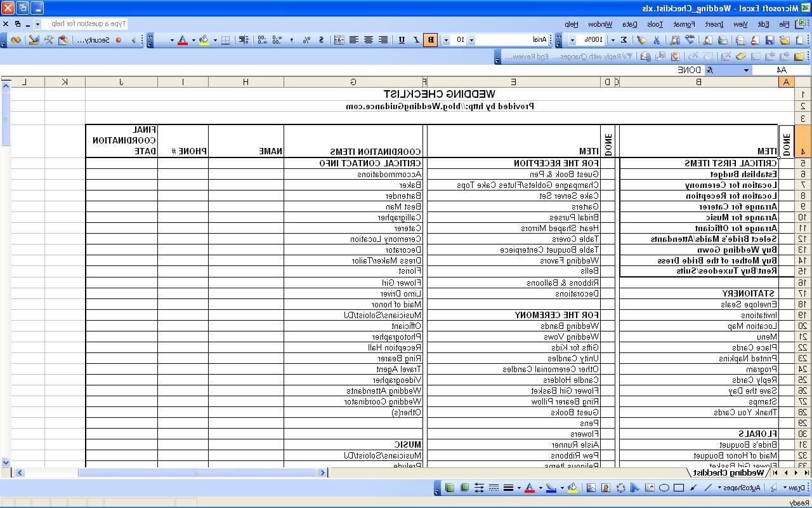Open the AutoShapes menu dropdown

pyautogui.click(x=739, y=488)
